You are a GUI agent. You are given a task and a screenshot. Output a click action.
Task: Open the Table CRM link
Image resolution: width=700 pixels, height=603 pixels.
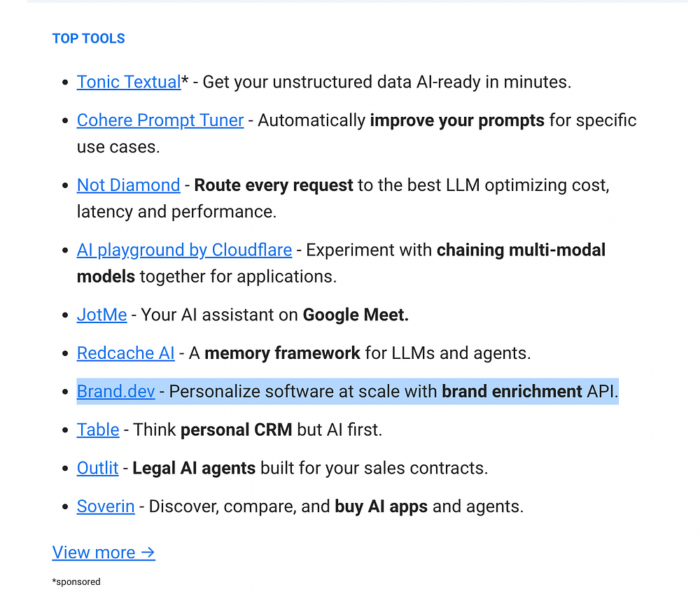pyautogui.click(x=98, y=430)
